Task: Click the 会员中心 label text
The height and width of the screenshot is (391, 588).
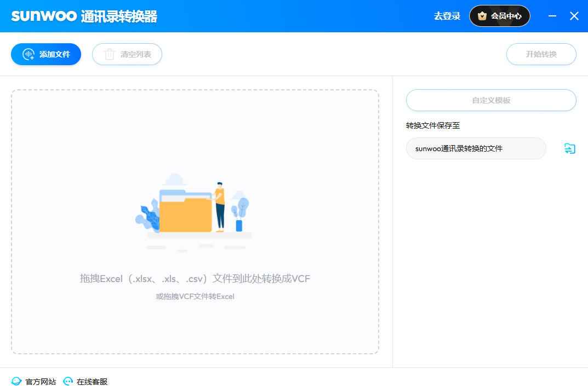Action: coord(506,16)
